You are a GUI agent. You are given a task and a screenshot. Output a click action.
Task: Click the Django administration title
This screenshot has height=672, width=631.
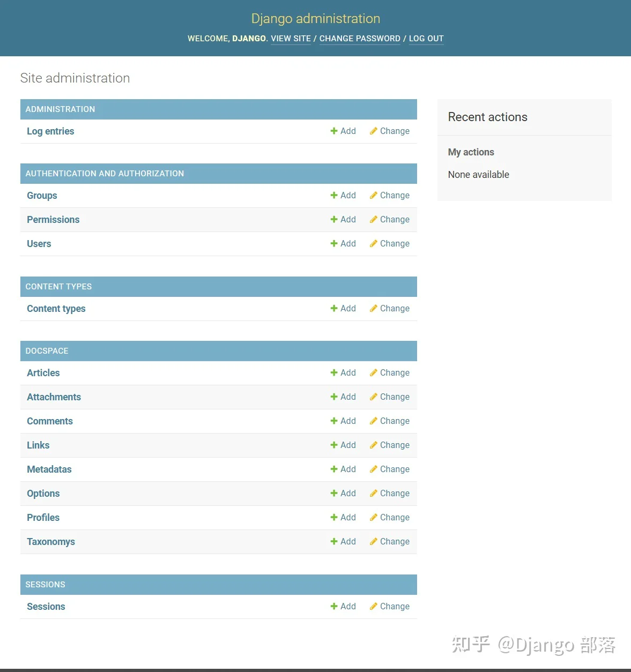[x=316, y=19]
